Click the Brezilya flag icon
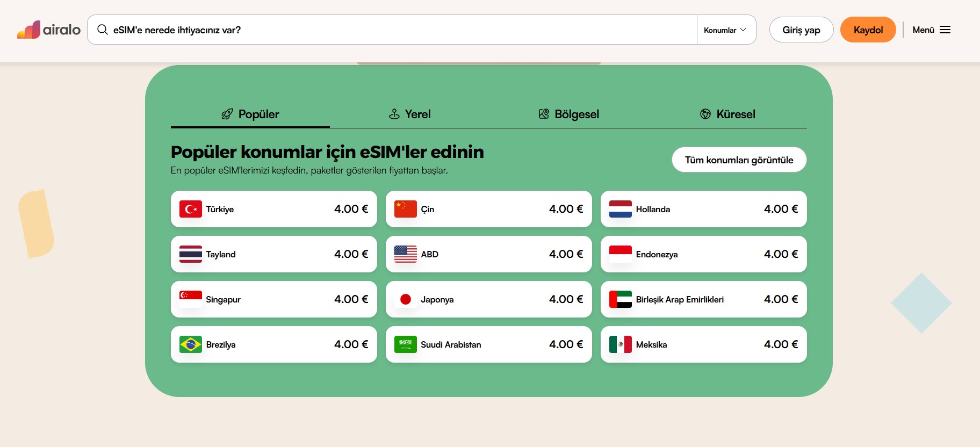Viewport: 980px width, 447px height. coord(190,344)
